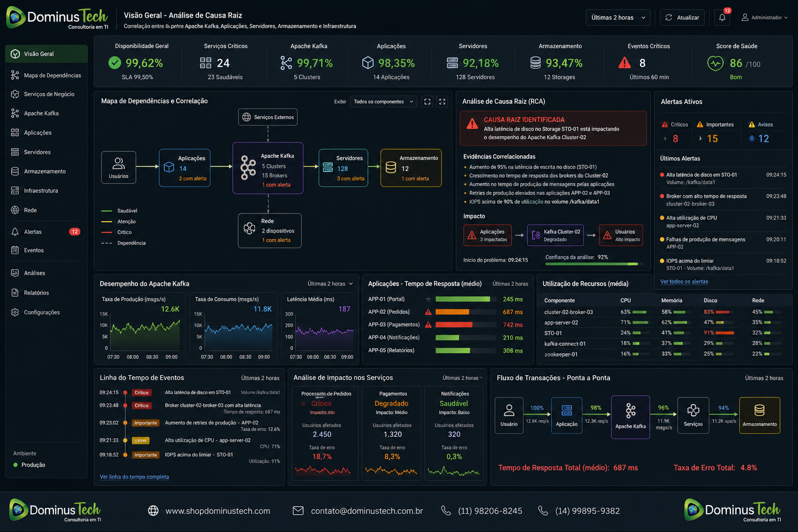Click the Apache Kafka node in transaction flow

631,417
